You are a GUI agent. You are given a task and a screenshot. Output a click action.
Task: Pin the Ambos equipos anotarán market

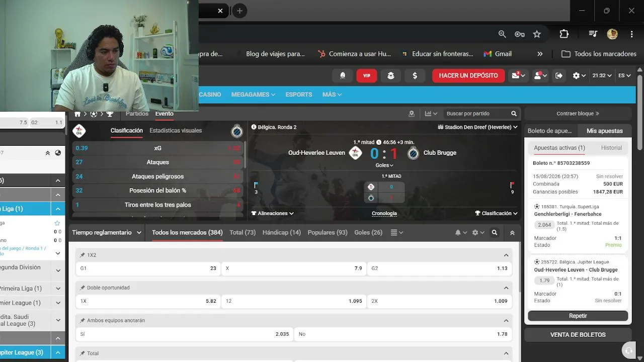click(83, 320)
